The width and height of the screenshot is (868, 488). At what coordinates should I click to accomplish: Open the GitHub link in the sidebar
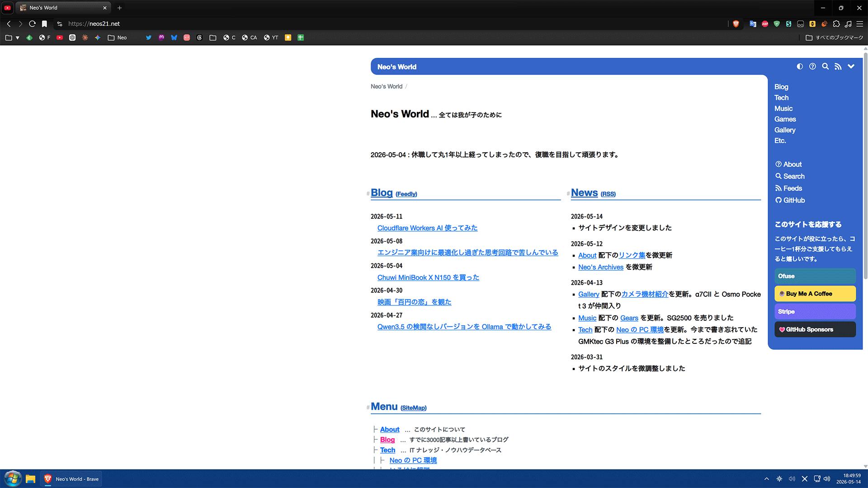point(790,200)
